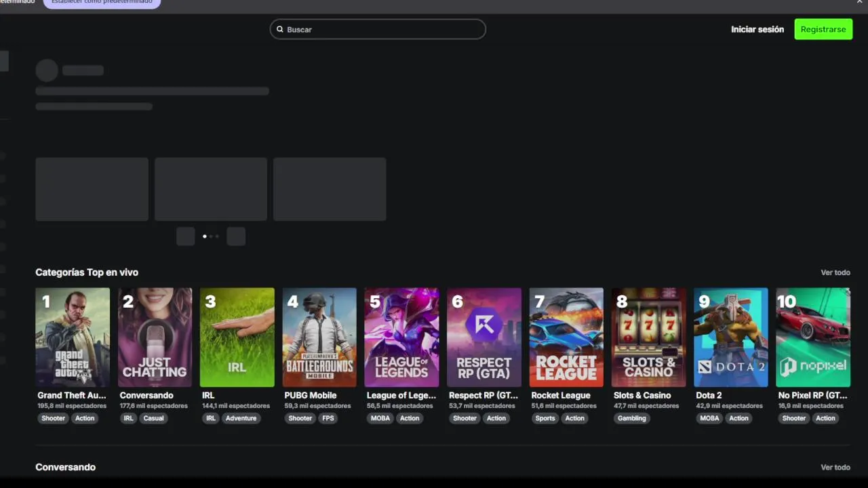Click 'Establecer como predeterminado' button

coord(102,3)
